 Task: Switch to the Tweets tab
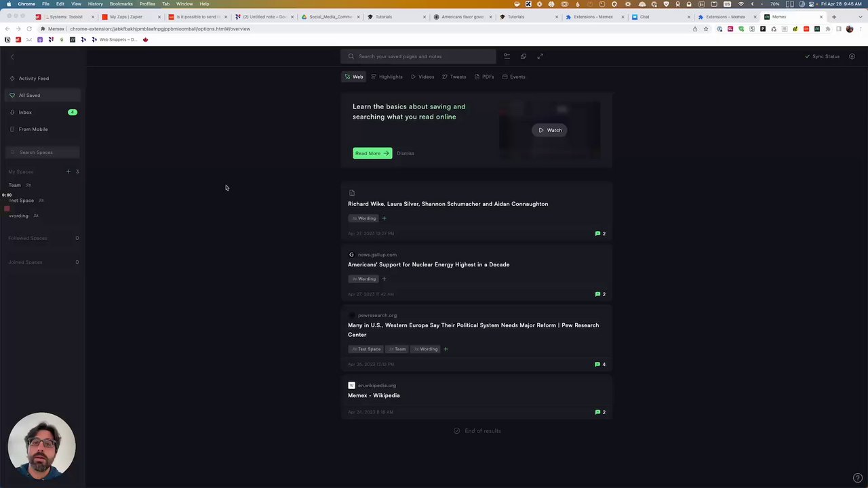(x=454, y=77)
